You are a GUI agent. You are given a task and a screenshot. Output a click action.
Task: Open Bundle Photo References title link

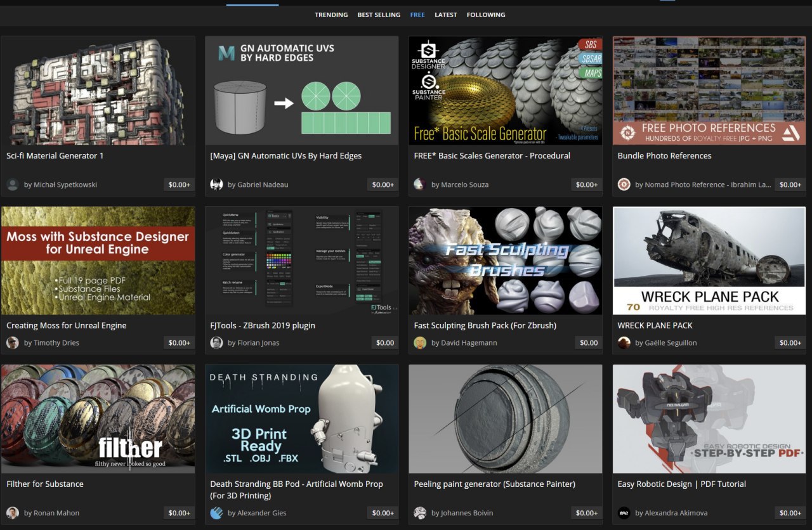[665, 155]
